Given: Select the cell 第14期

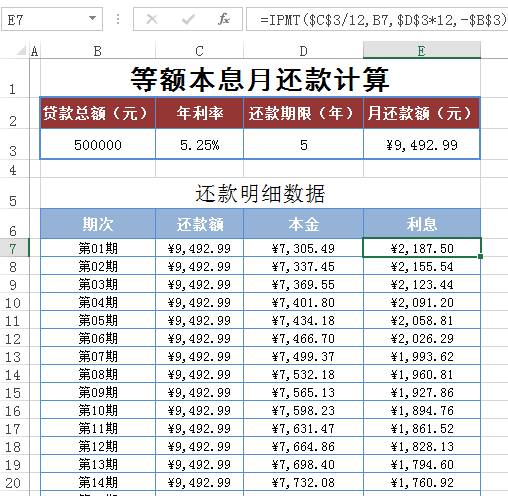Looking at the screenshot, I should pos(98,482).
